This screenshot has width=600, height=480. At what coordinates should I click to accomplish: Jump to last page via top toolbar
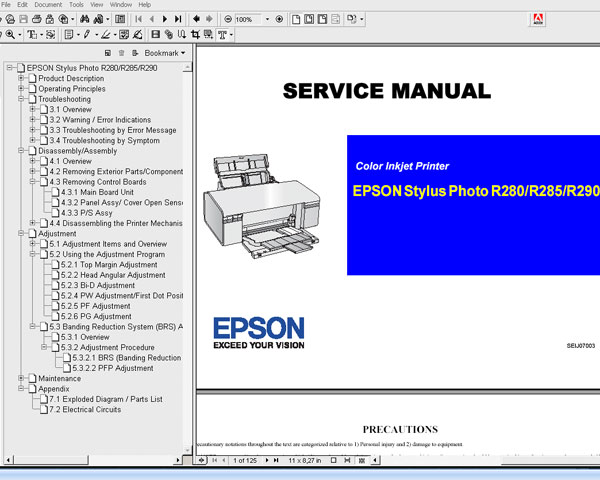coord(178,19)
